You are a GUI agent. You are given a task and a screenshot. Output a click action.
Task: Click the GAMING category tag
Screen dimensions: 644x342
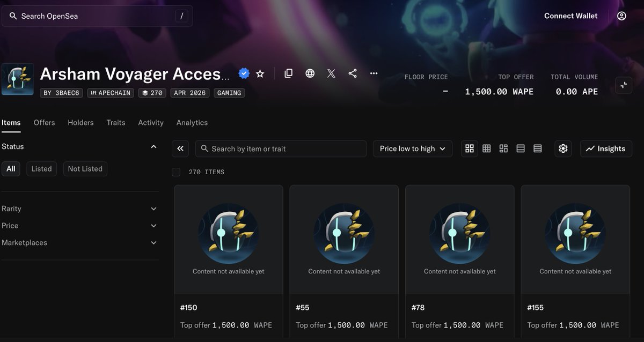click(229, 93)
